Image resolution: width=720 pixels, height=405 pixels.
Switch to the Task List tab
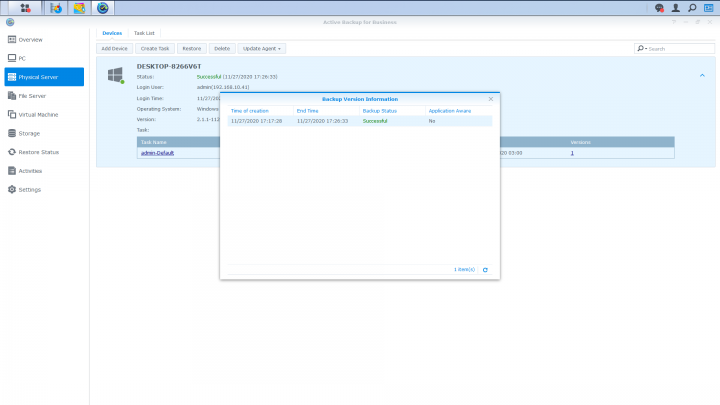[x=144, y=33]
